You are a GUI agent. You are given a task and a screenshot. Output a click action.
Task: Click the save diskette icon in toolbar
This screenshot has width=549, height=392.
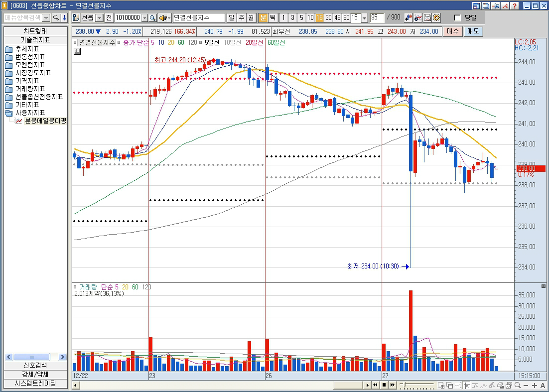pos(427,18)
